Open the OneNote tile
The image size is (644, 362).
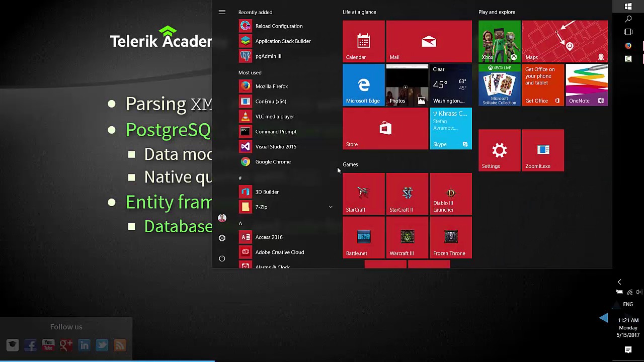point(587,85)
